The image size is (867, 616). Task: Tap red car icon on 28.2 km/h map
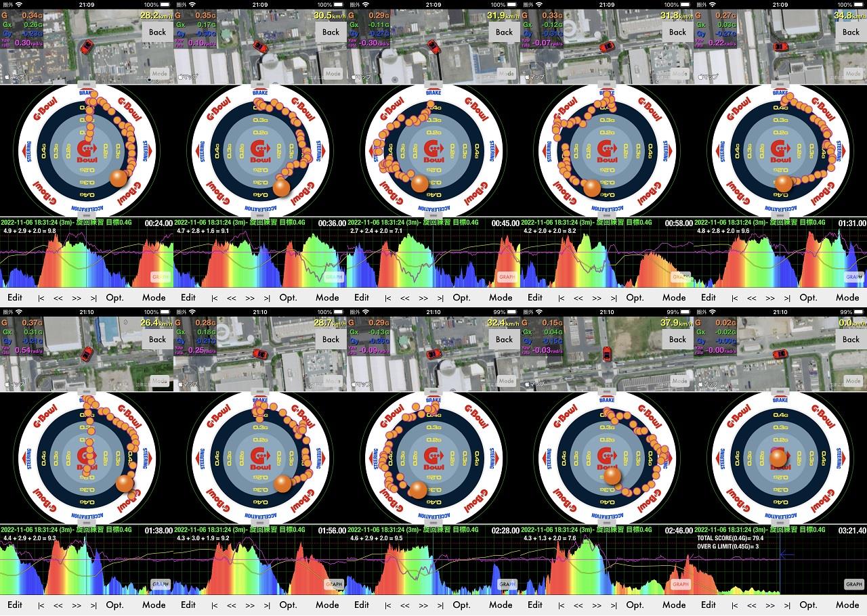pyautogui.click(x=87, y=47)
